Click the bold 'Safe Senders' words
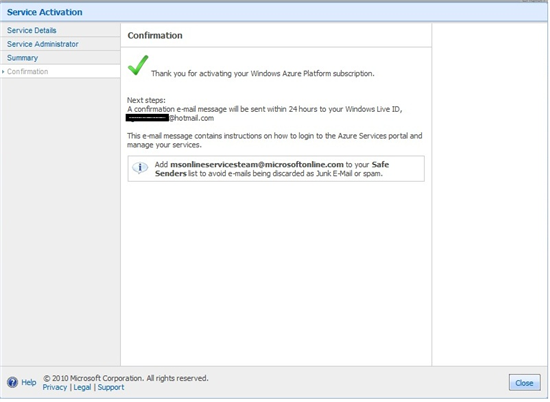Screen dimensions: 550x402 click(x=272, y=169)
